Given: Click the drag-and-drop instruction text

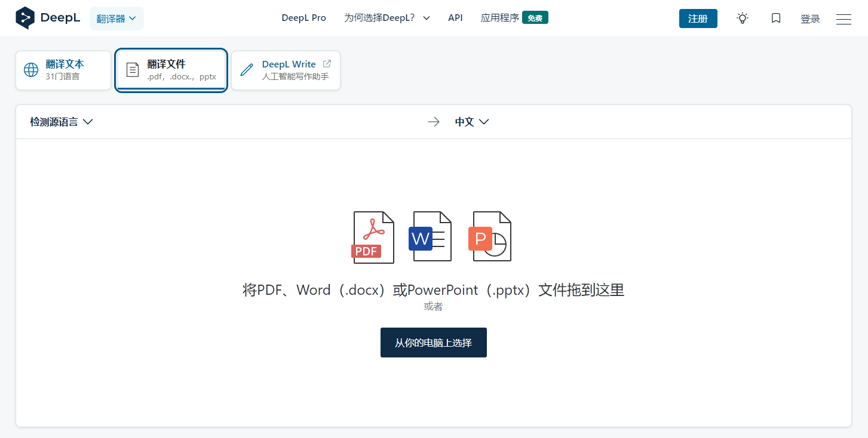Looking at the screenshot, I should point(434,290).
